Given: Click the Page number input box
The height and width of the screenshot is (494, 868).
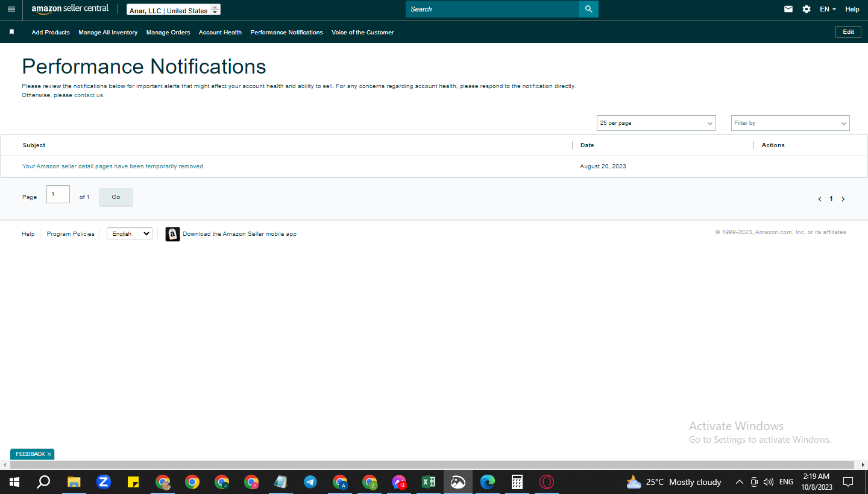Looking at the screenshot, I should tap(58, 194).
